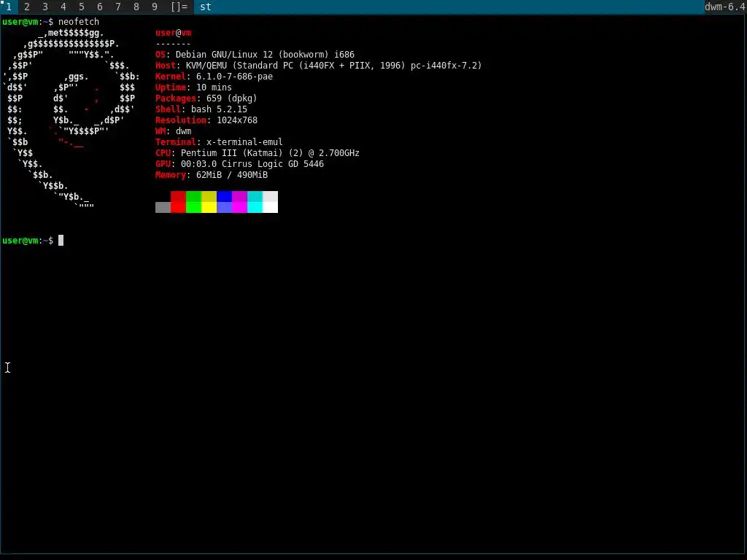Click the dark blue color block
The width and height of the screenshot is (747, 560).
225,196
